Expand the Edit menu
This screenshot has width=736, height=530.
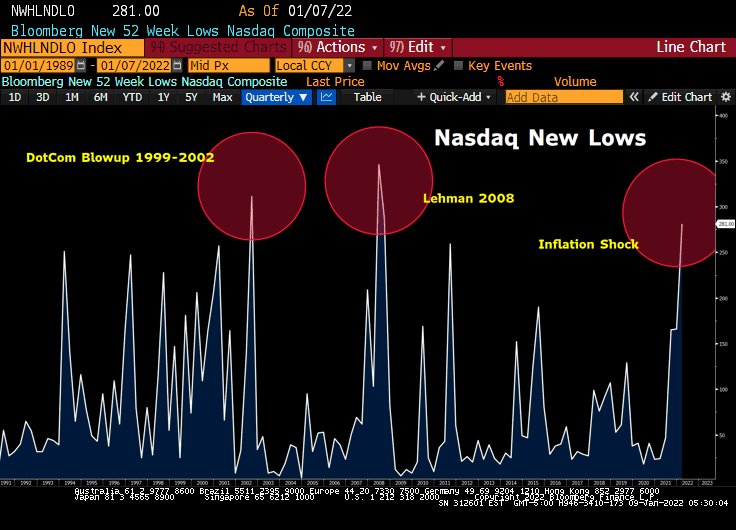tap(417, 47)
